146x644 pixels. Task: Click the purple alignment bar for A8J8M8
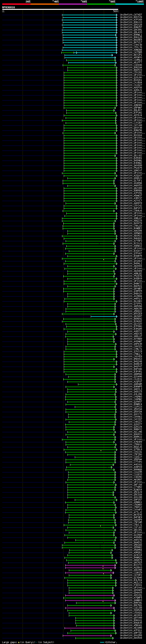tap(90, 628)
